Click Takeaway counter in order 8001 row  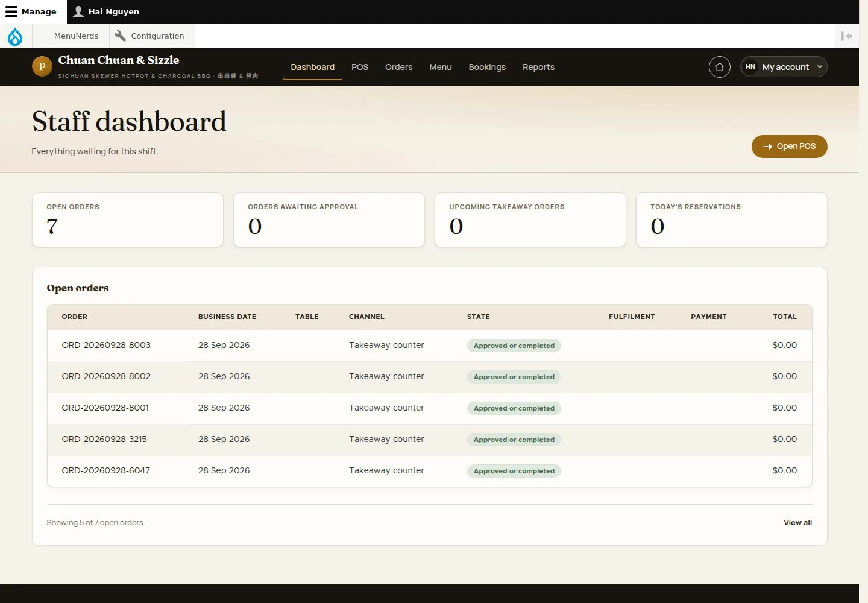coord(386,408)
